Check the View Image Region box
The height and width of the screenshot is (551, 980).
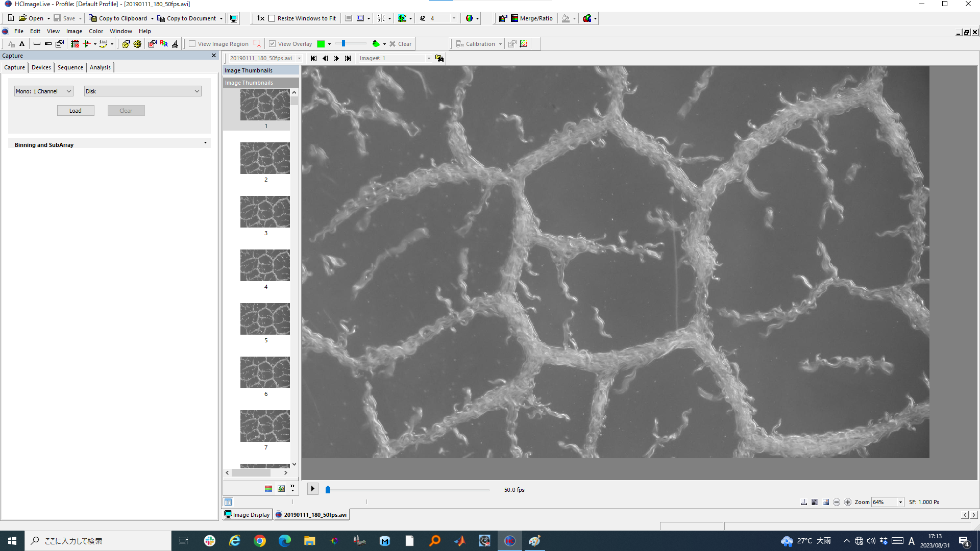[192, 44]
